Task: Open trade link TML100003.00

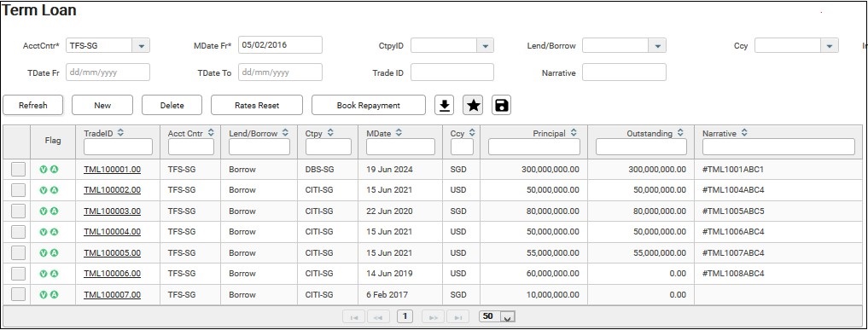Action: tap(112, 211)
